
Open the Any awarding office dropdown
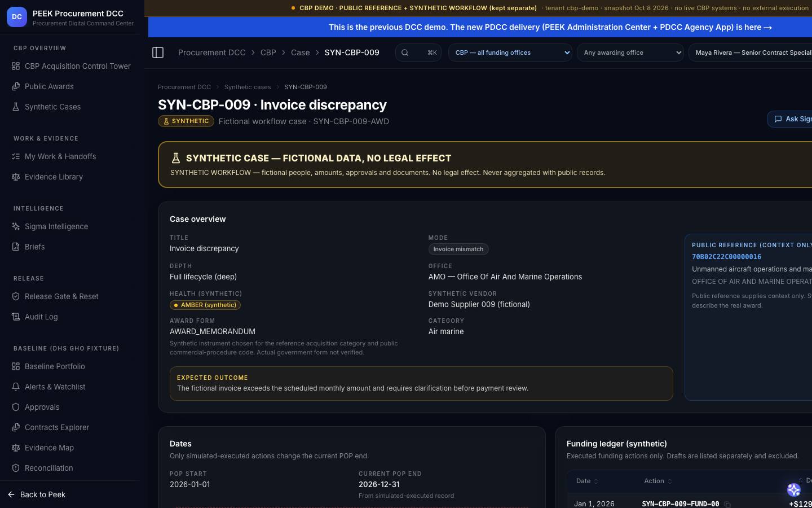coord(630,52)
